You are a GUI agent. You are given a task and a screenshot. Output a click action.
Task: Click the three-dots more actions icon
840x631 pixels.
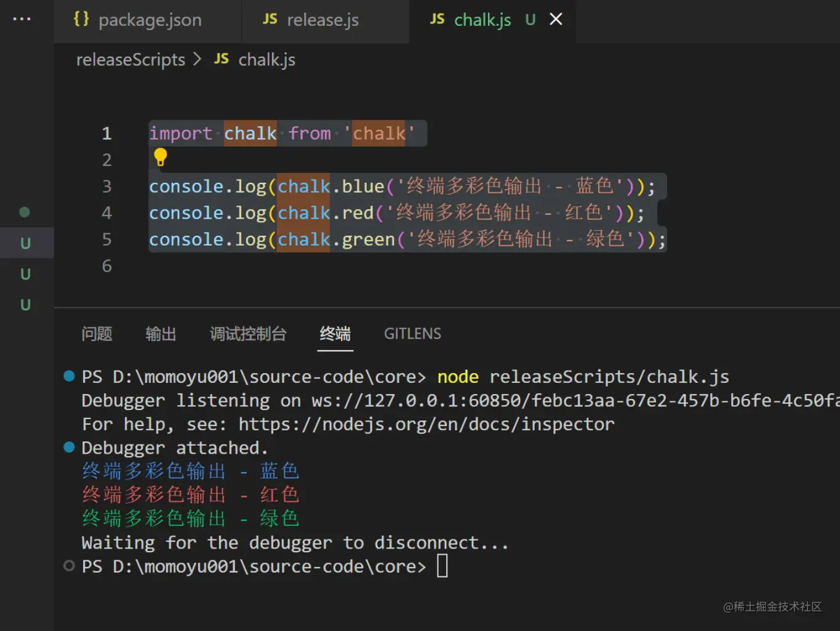tap(22, 19)
